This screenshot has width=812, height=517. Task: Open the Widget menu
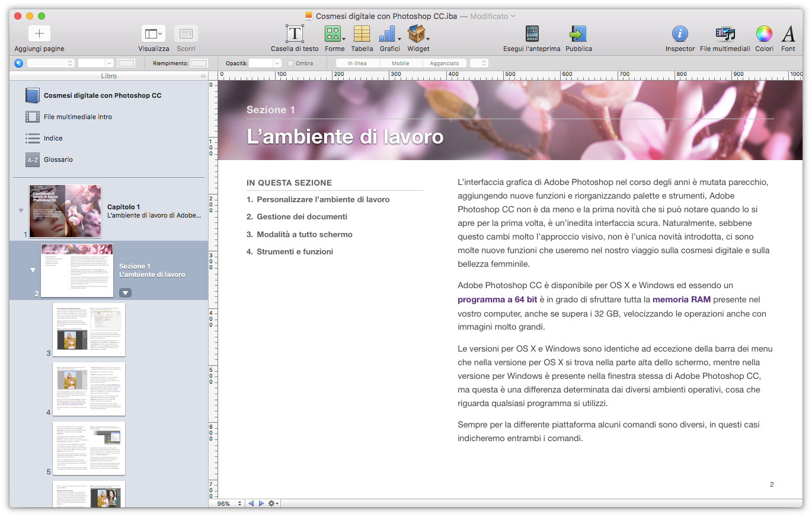(x=418, y=34)
